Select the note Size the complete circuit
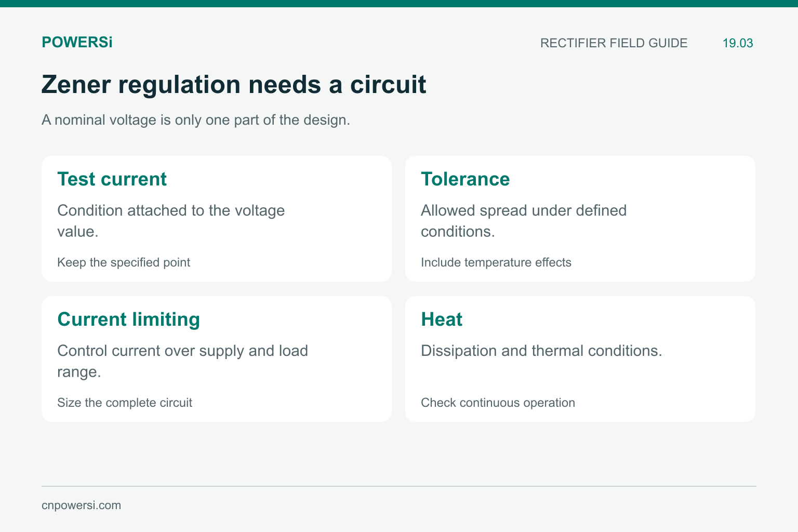This screenshot has height=532, width=798. [x=125, y=403]
